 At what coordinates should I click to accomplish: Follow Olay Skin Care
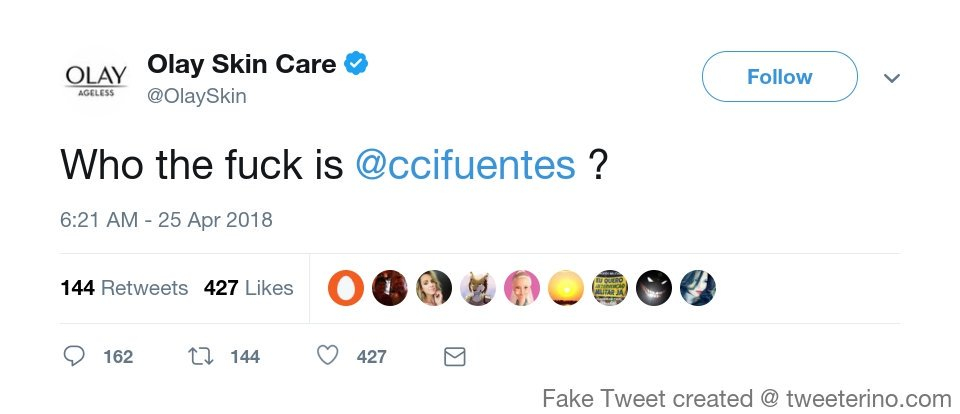(x=779, y=77)
